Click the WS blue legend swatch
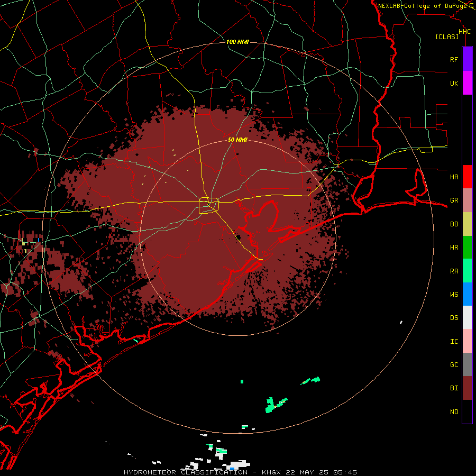The image size is (476, 476). (467, 294)
